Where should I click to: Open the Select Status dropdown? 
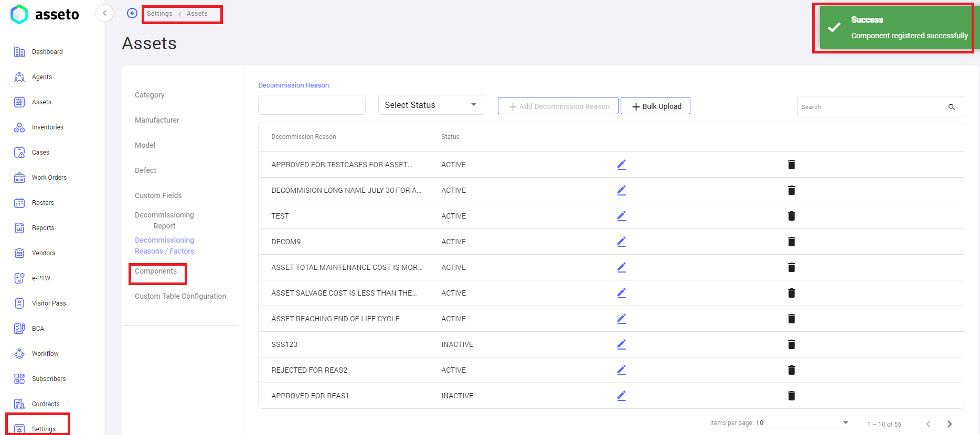pyautogui.click(x=431, y=105)
